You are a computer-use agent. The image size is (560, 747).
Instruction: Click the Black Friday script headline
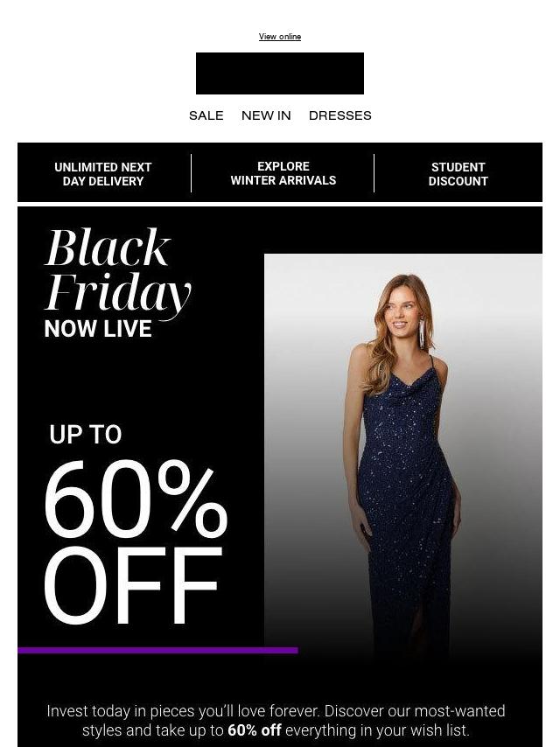click(x=118, y=269)
